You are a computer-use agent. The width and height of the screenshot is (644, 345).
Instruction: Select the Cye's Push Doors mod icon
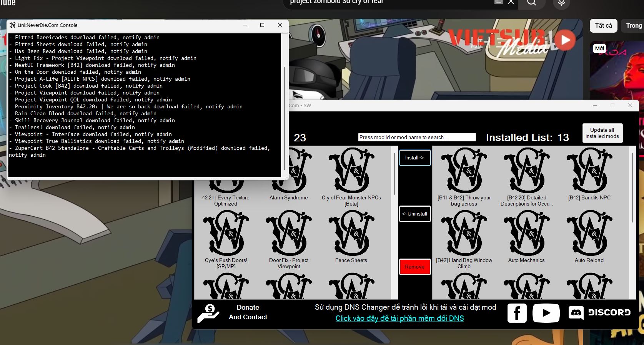226,233
